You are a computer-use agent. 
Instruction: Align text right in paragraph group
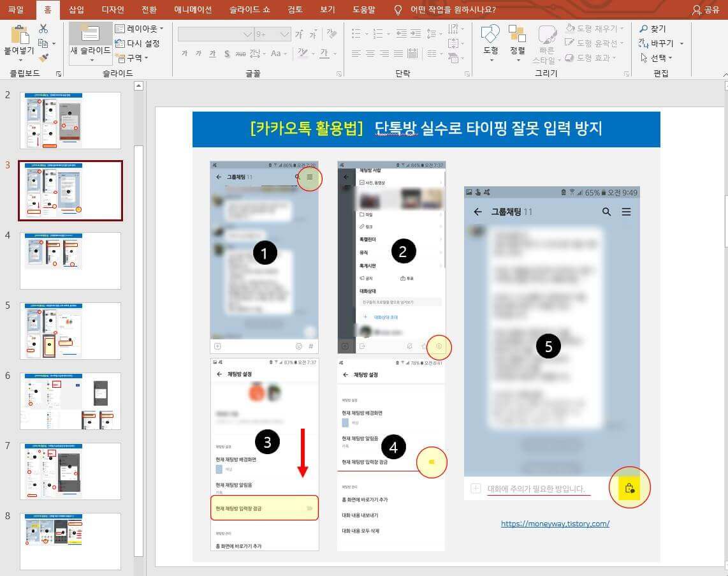point(384,54)
